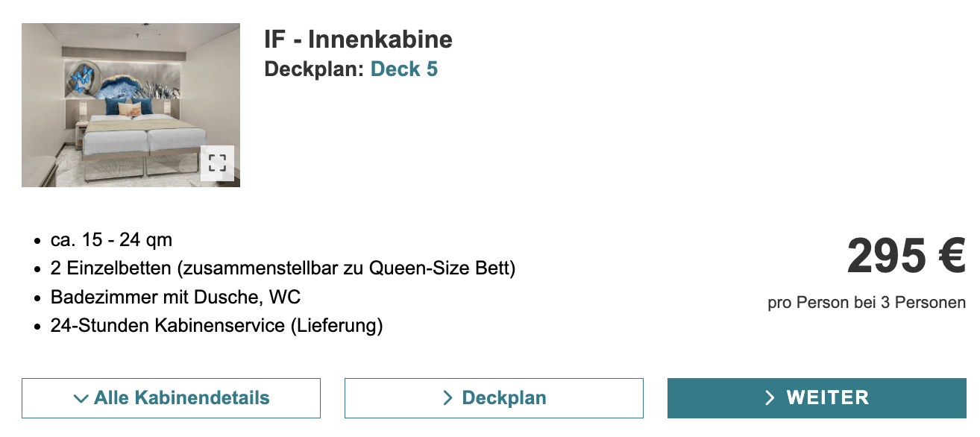Click the fullscreen icon on cabin photo
980x437 pixels.
(x=217, y=163)
